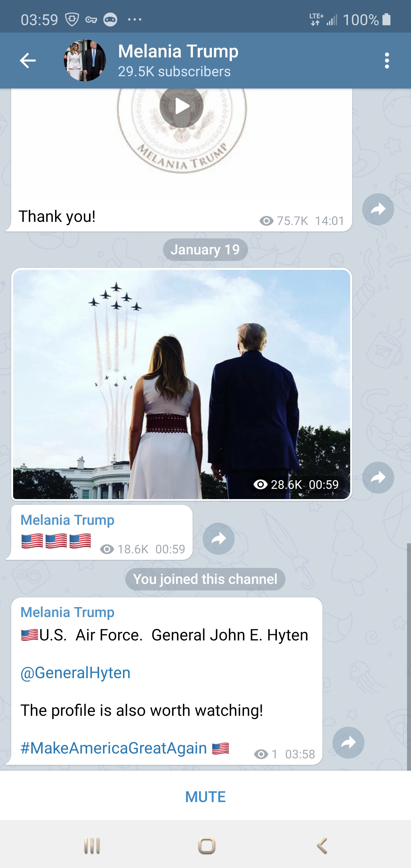Tap the three American flag emojis
This screenshot has width=411, height=868.
point(56,541)
